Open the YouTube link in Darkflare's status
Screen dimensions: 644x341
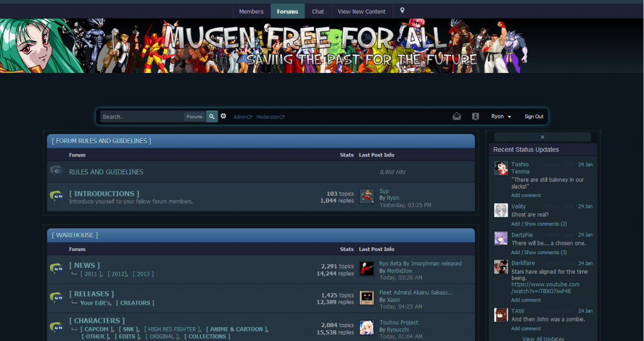(545, 288)
